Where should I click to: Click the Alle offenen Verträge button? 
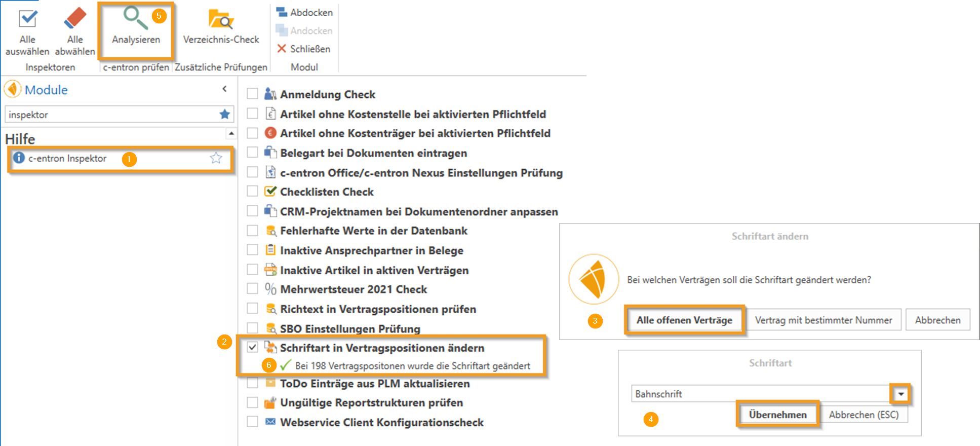tap(684, 320)
